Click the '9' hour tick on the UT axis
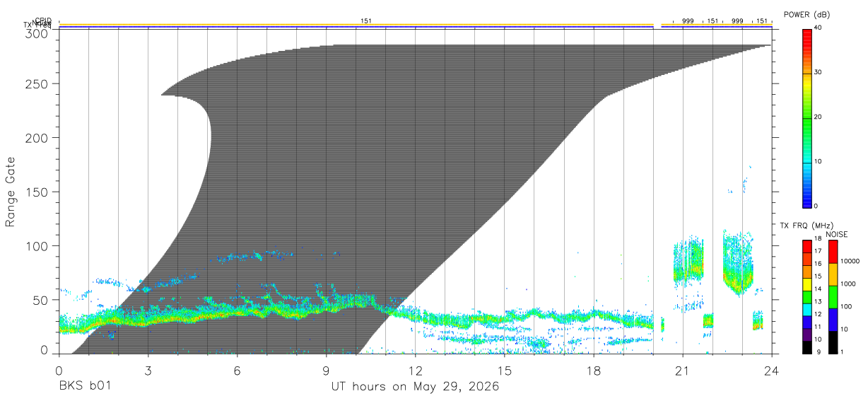Image resolution: width=868 pixels, height=401 pixels. 327,371
